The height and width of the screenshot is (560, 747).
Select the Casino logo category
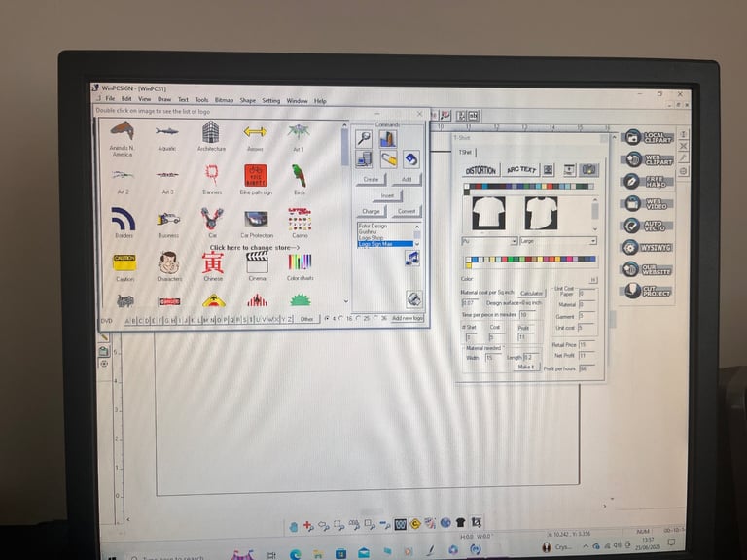pos(300,223)
